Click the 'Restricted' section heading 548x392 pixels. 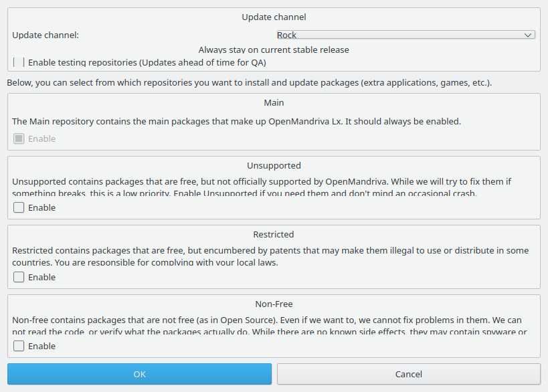pos(274,234)
